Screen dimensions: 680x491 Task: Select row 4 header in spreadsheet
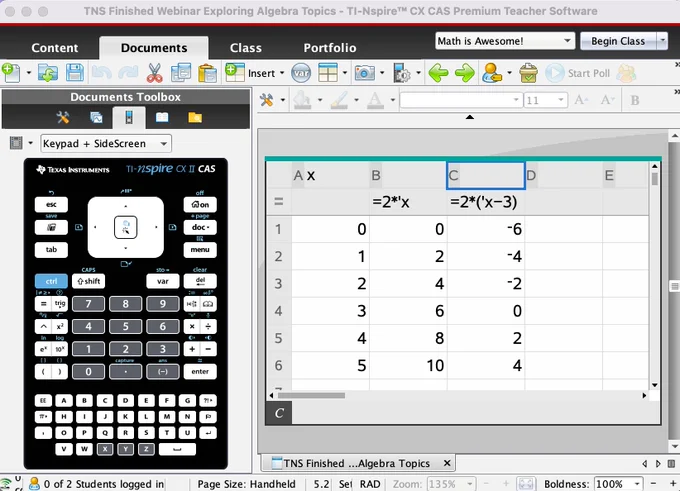click(278, 311)
